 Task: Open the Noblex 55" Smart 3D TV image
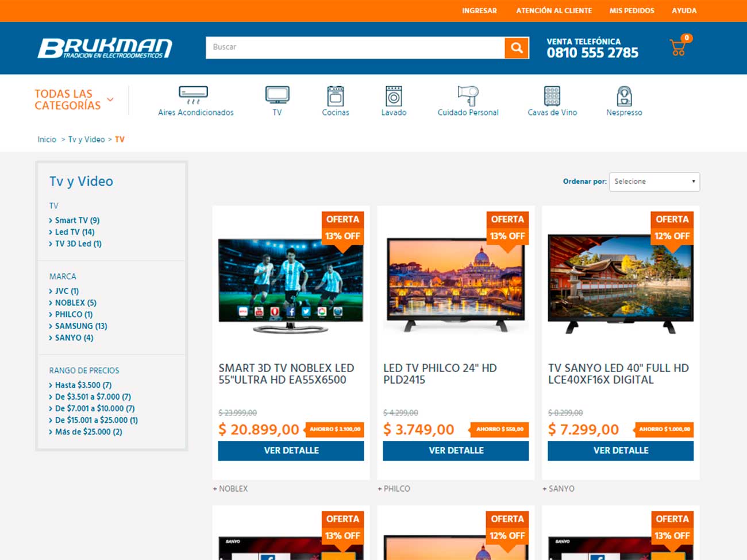(291, 285)
